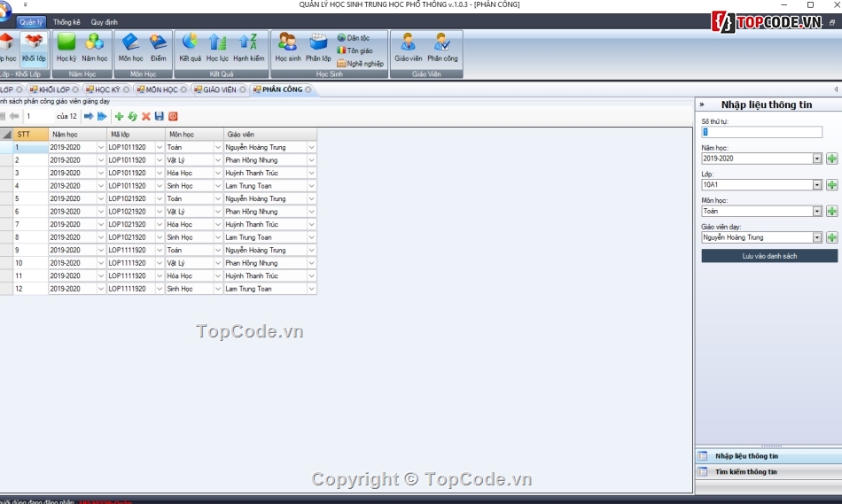Select the Hạnh kiểm ribbon icon
The width and height of the screenshot is (842, 504).
(248, 46)
